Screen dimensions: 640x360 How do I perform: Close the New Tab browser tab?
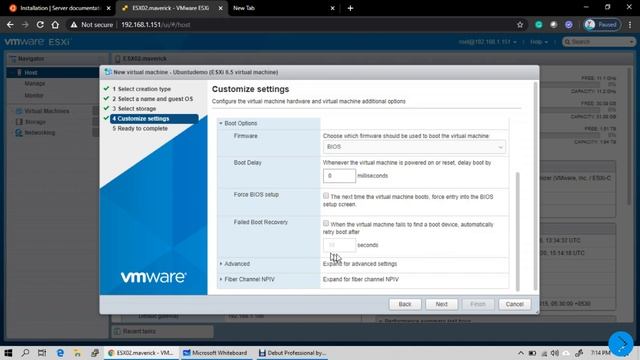[332, 8]
